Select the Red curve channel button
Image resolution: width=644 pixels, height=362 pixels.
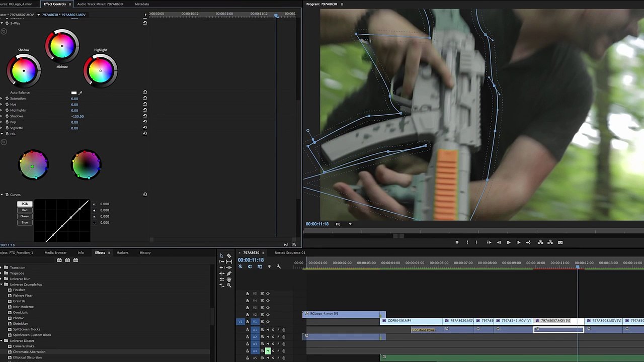point(25,210)
